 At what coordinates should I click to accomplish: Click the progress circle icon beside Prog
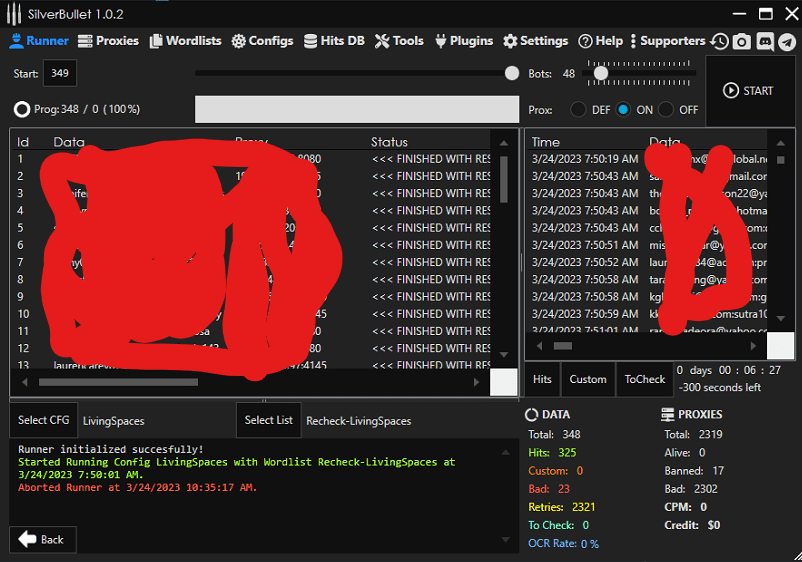tap(22, 109)
